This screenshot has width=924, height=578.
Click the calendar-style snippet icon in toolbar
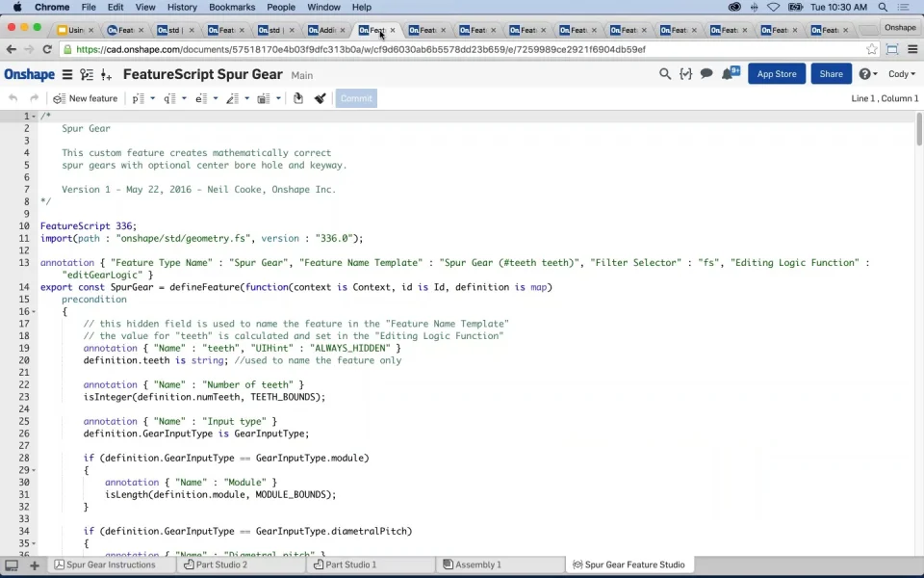264,98
